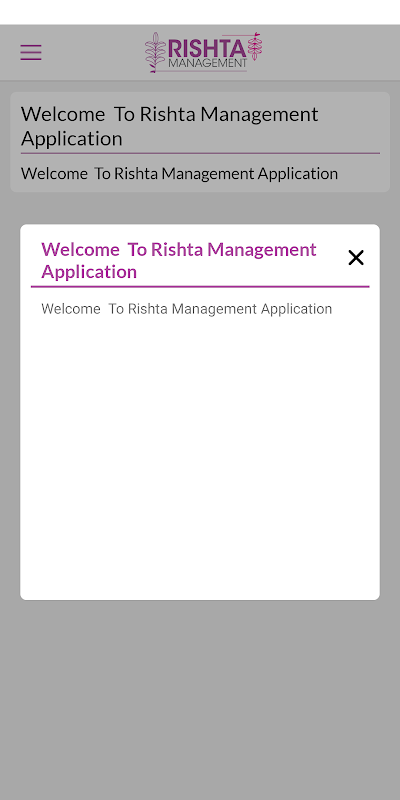Close the welcome popup with the X

point(356,258)
